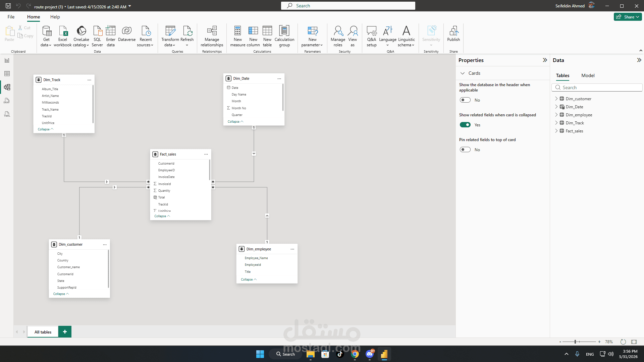Open Windows Start menu
Image resolution: width=644 pixels, height=362 pixels.
pos(260,354)
